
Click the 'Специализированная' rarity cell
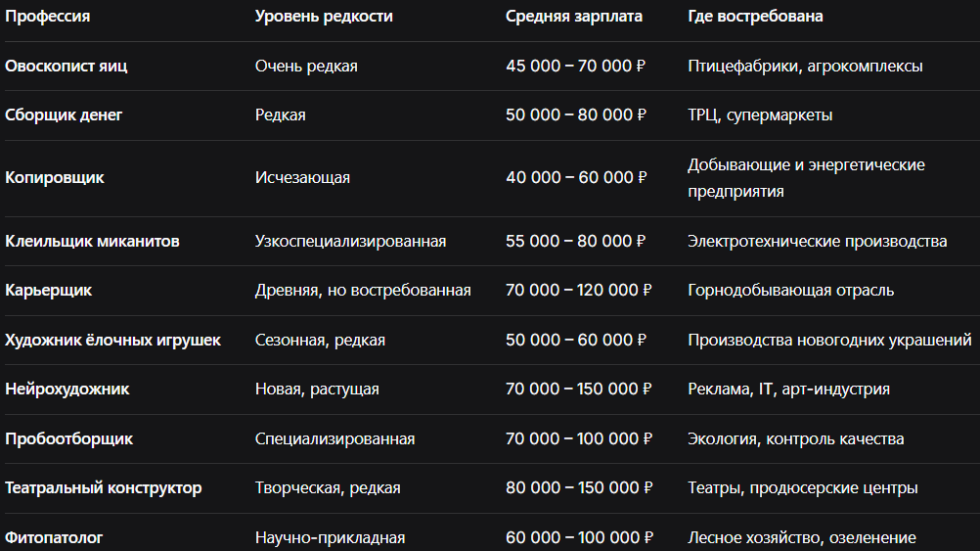335,439
